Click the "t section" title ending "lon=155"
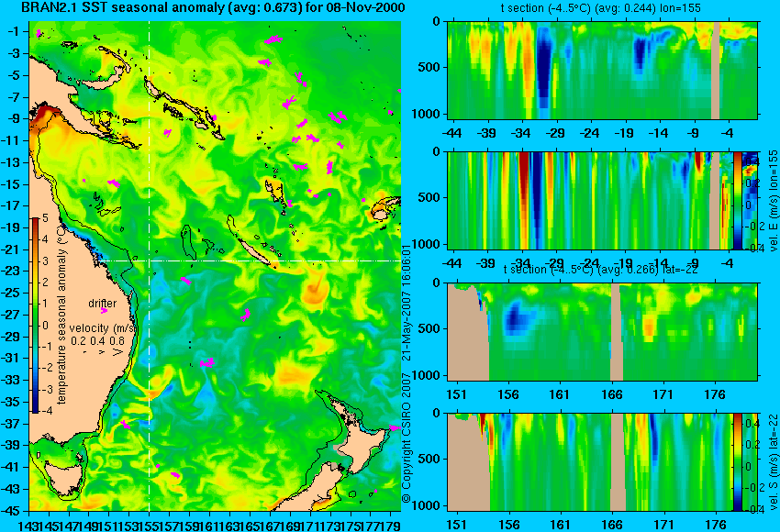Screen dimensions: 780x532 pyautogui.click(x=600, y=8)
